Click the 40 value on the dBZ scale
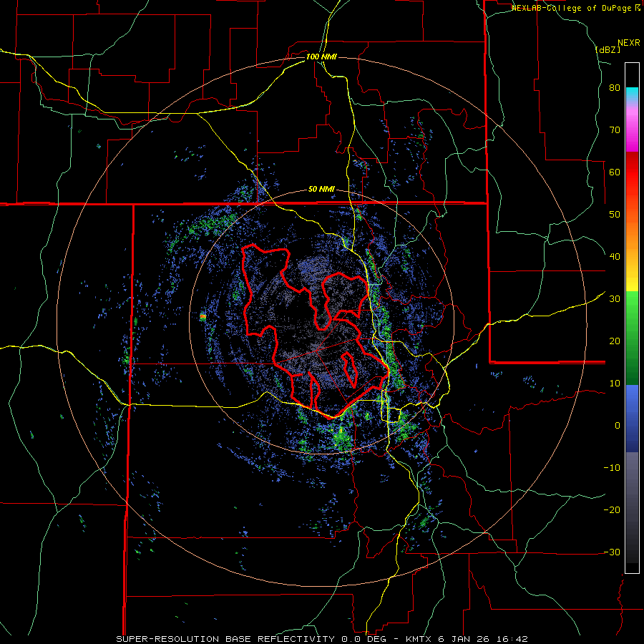 [x=615, y=257]
